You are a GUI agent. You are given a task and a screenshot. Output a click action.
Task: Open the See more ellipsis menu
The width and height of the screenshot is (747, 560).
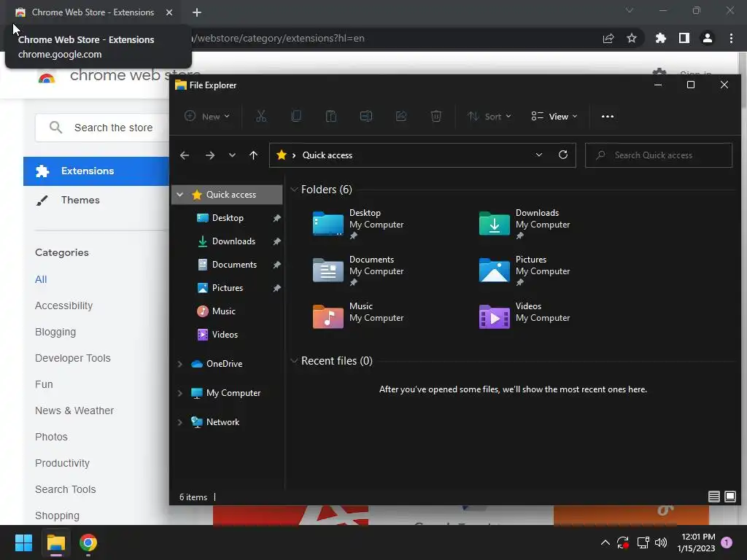click(608, 116)
